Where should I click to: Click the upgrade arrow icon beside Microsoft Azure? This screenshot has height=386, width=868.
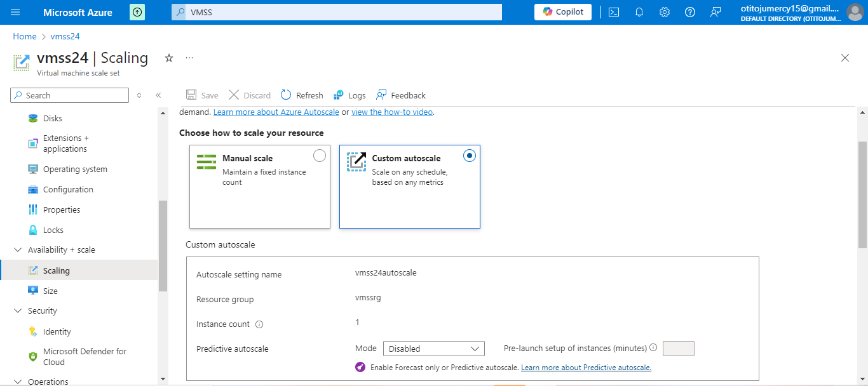click(137, 12)
